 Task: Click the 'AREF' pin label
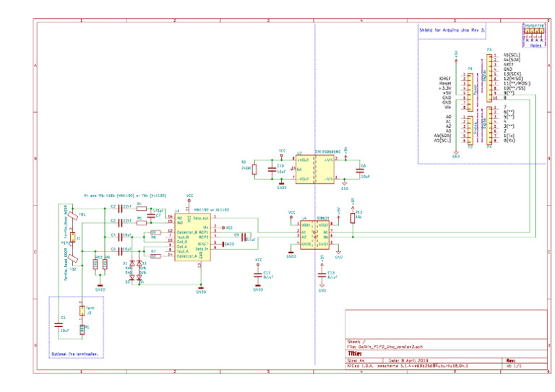coord(509,64)
